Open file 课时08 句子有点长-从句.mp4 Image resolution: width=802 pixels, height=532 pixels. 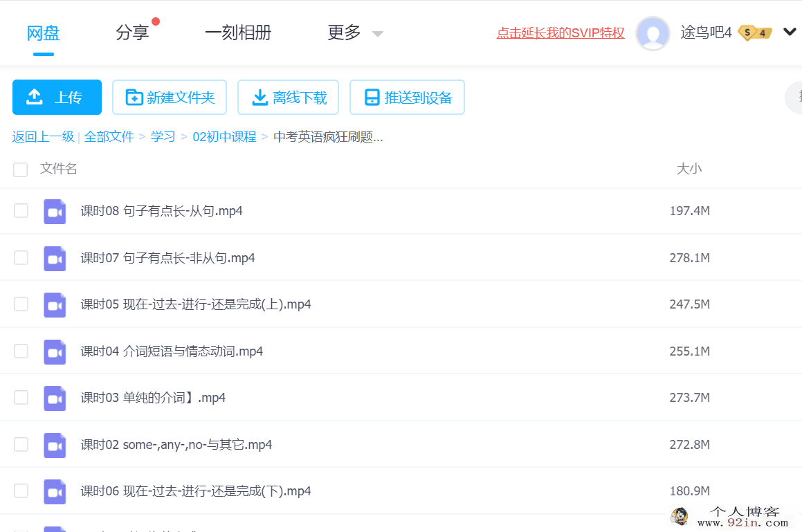162,211
